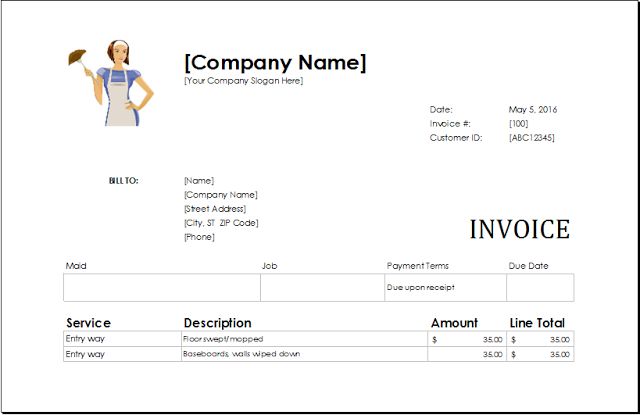The image size is (640, 415).
Task: Click Entry way in the Baseboards row
Action: (x=122, y=354)
